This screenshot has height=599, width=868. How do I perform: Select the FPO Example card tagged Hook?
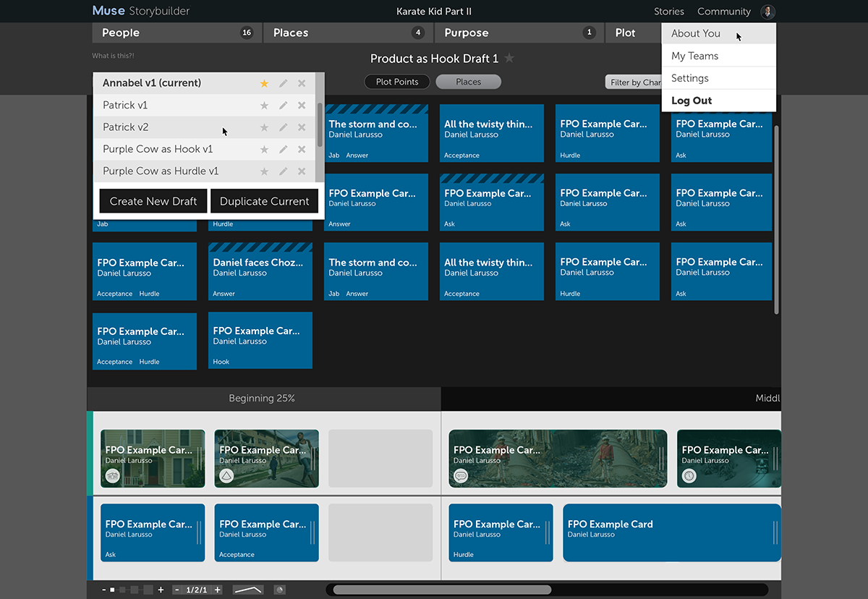point(260,340)
